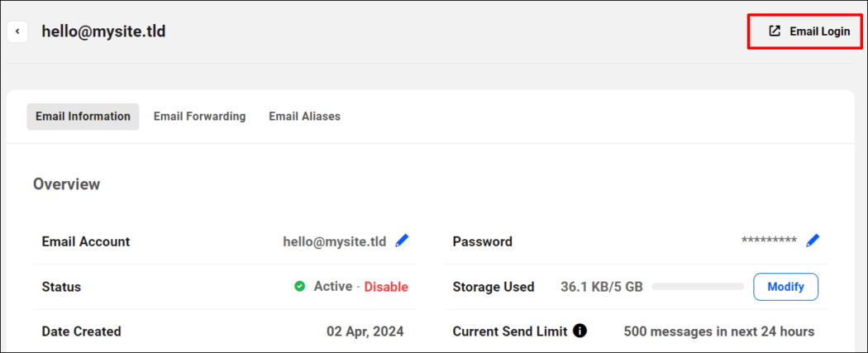Select 500 messages in next 24 hours
Screen dimensions: 868x353
[719, 332]
